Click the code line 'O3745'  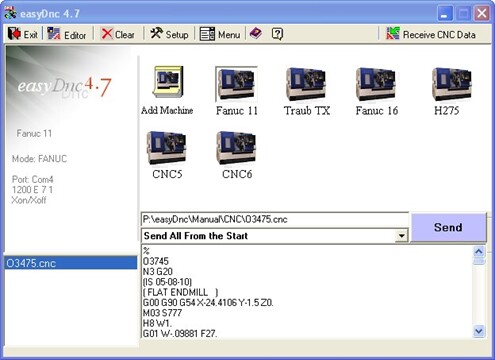coord(156,261)
